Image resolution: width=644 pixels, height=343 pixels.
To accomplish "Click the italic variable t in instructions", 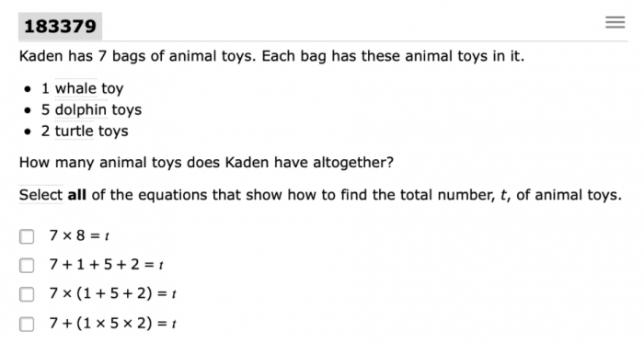I will tap(503, 195).
